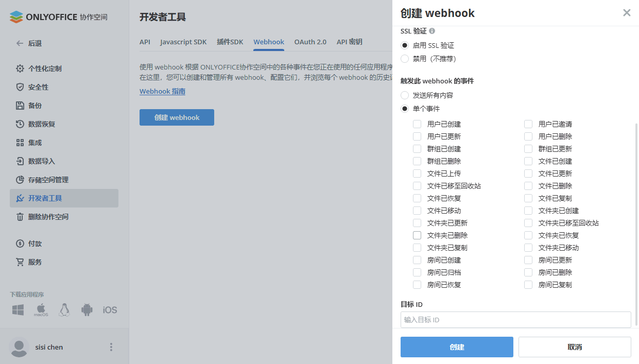Screen dimensions: 639x364
Task: Click the 服务 shopping cart icon
Action: [20, 262]
